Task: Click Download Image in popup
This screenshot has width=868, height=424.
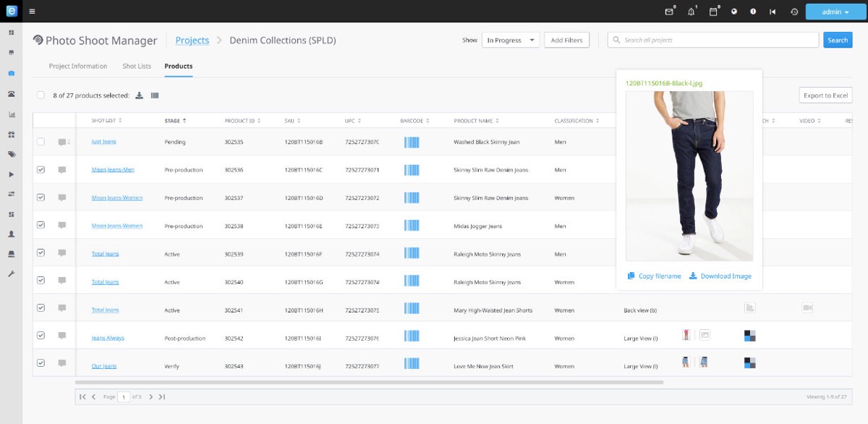Action: (720, 276)
